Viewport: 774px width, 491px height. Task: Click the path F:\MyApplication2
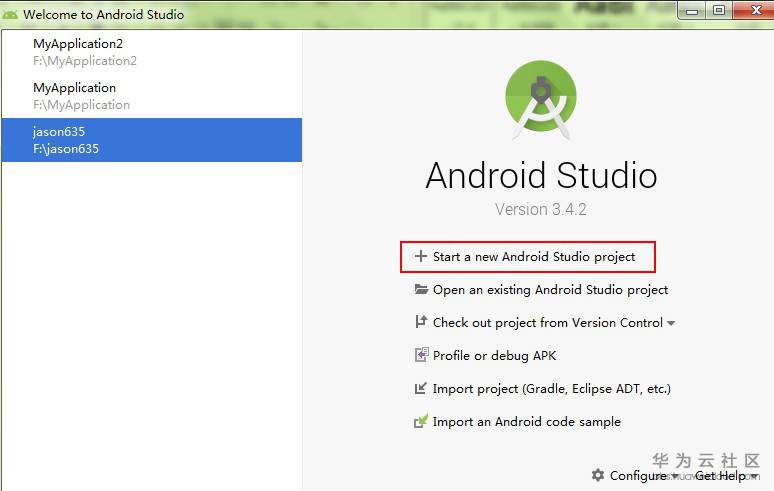[x=85, y=61]
